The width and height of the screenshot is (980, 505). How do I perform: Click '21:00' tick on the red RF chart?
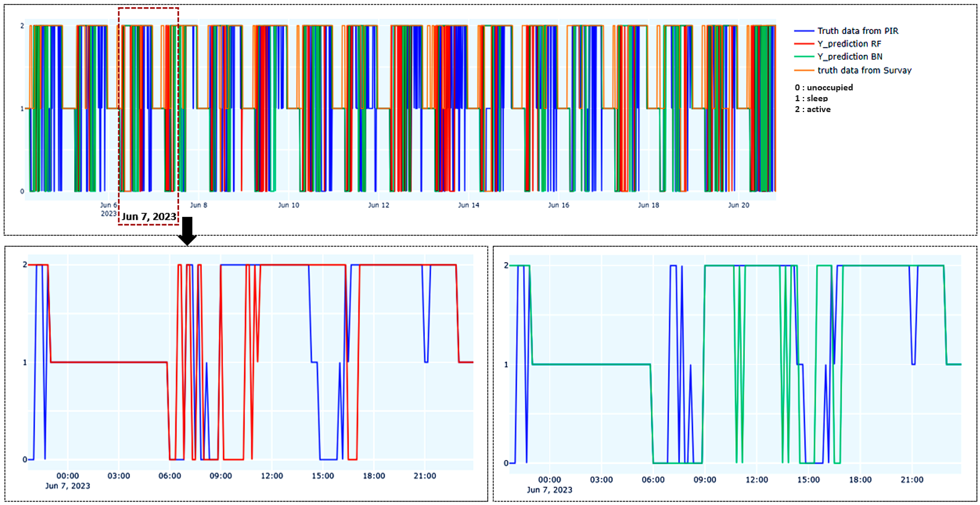(425, 476)
